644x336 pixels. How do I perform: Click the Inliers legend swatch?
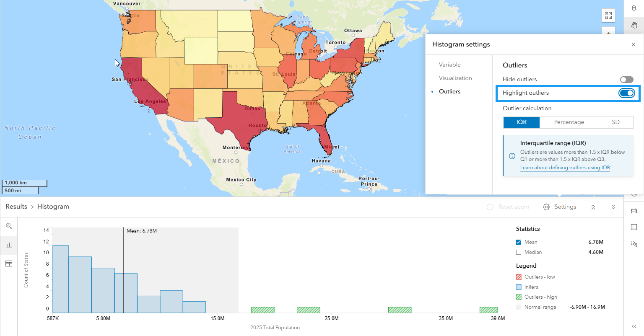pyautogui.click(x=519, y=287)
